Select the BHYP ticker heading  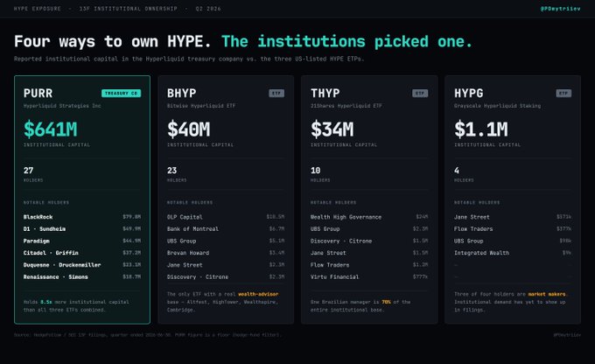(182, 94)
